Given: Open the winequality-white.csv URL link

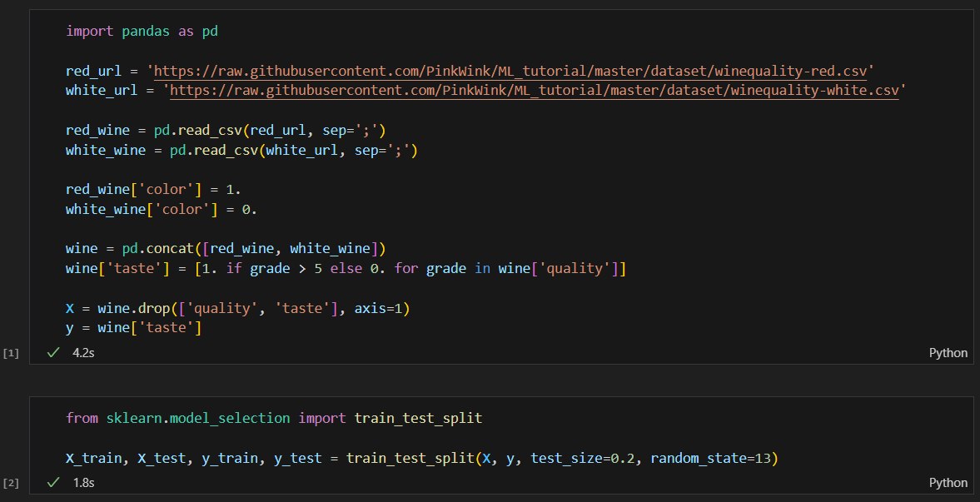Looking at the screenshot, I should coord(535,91).
